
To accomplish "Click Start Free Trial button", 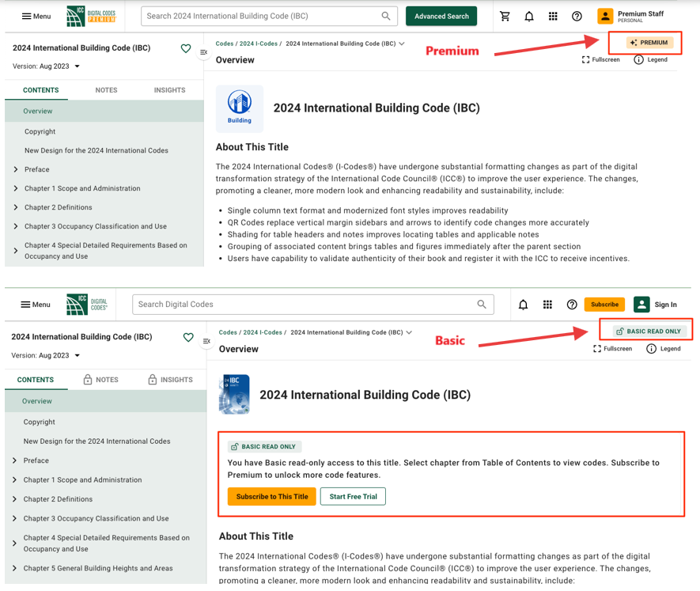I will click(x=353, y=496).
